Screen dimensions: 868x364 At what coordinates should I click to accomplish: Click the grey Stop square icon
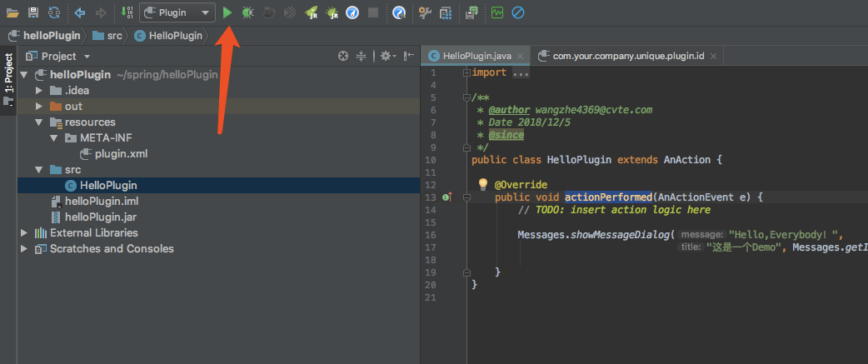tap(373, 12)
